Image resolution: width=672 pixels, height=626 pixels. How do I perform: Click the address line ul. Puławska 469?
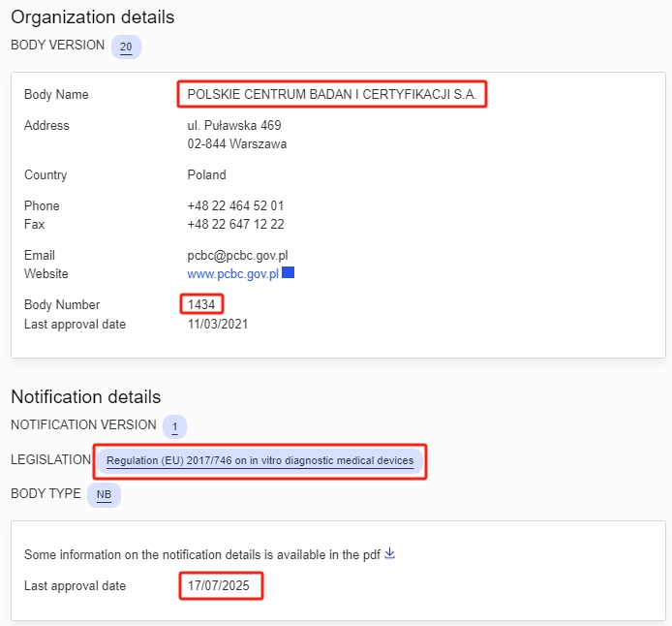tap(234, 125)
